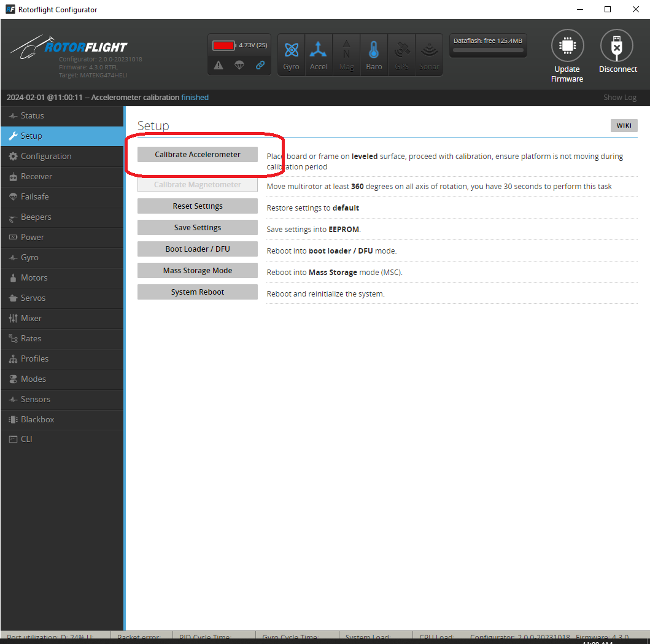
Task: Open the Configuration tab in sidebar
Action: [x=46, y=156]
